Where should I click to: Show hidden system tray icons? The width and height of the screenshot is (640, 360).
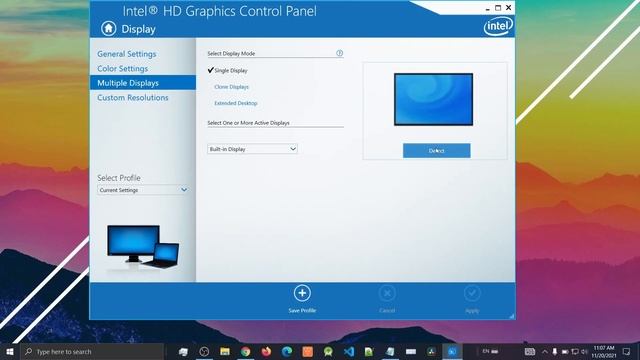[x=544, y=351]
